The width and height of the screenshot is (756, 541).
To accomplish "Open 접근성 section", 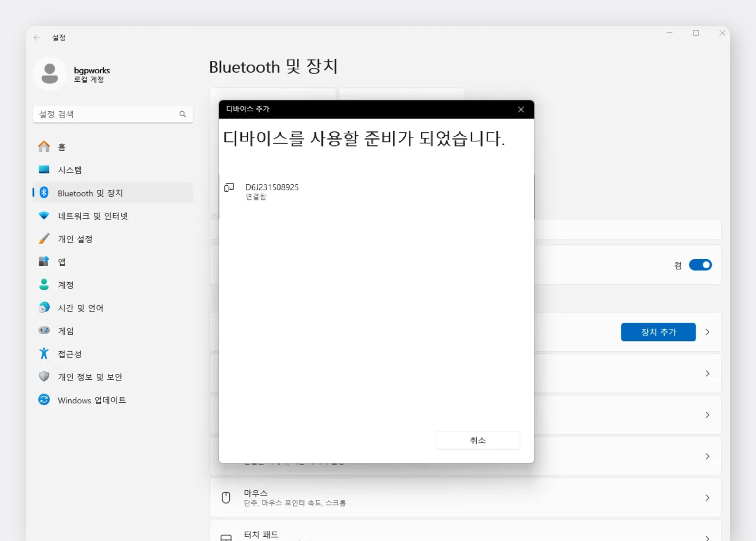I will 113,354.
